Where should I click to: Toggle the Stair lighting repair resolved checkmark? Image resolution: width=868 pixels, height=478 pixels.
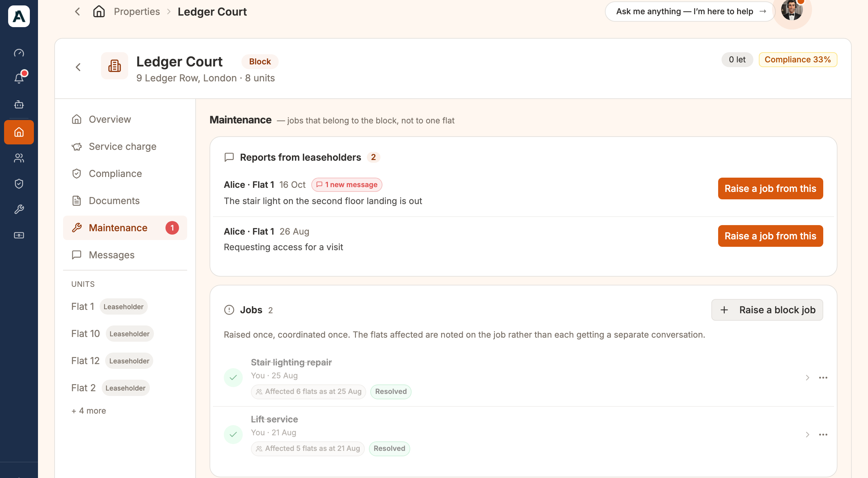(x=233, y=378)
